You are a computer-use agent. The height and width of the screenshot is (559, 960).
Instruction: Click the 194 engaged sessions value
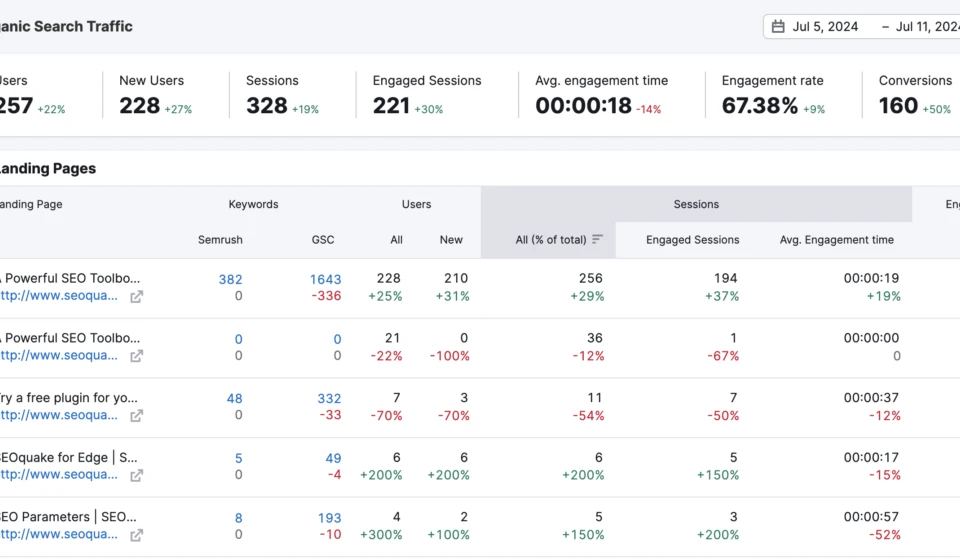[726, 278]
